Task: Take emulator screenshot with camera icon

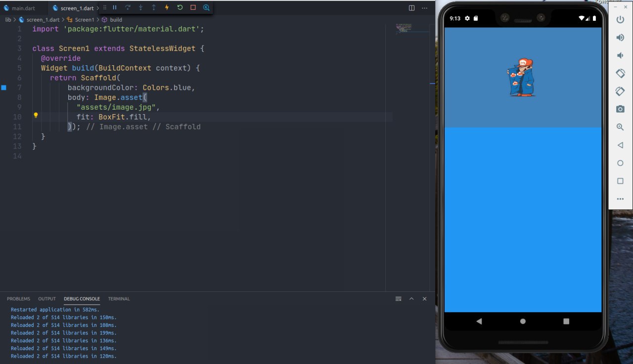Action: [x=620, y=109]
